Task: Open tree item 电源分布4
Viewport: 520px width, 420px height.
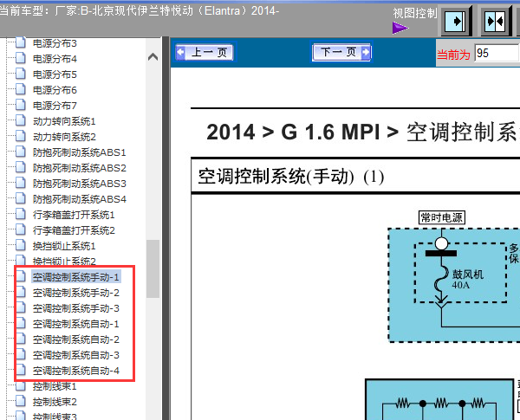Action: coord(55,59)
